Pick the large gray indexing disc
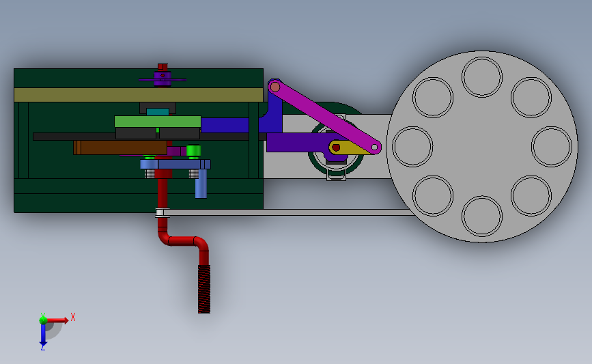592x364 pixels. coord(482,147)
